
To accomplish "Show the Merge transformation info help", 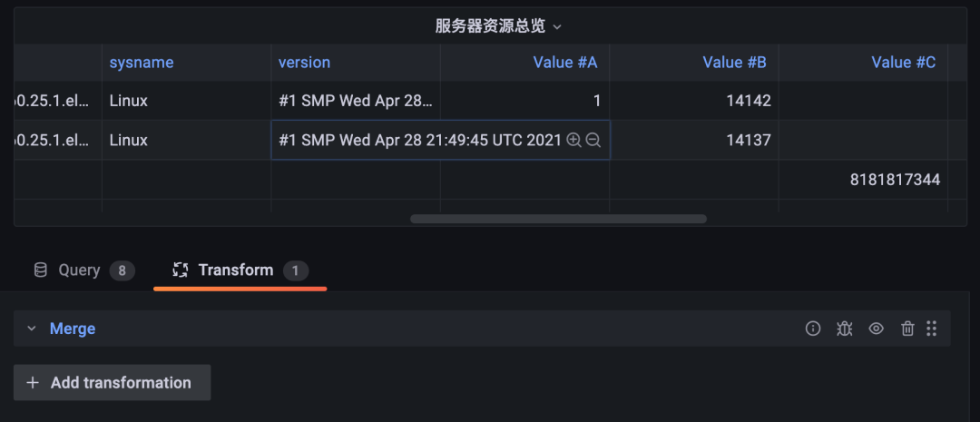I will pyautogui.click(x=812, y=329).
